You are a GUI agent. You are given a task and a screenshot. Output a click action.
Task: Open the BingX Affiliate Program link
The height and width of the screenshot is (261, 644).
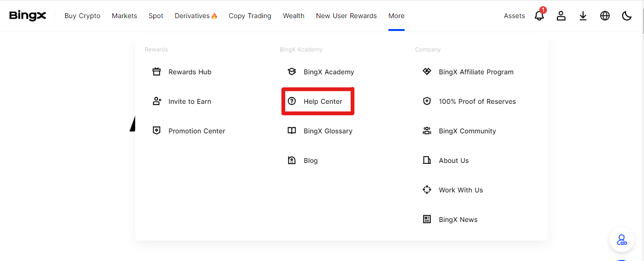point(476,72)
